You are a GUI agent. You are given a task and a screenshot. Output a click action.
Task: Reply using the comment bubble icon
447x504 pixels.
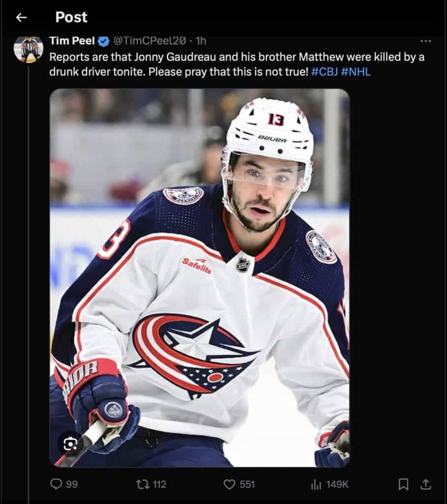click(x=56, y=484)
